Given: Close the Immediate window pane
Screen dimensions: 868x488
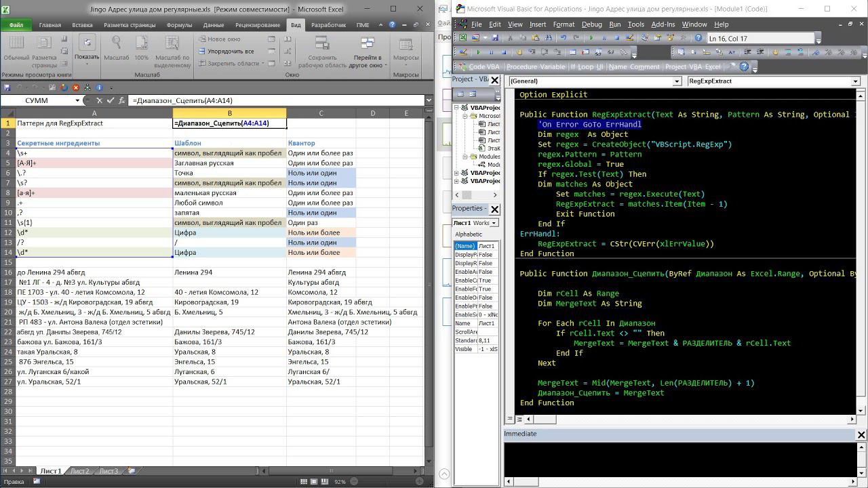Looking at the screenshot, I should click(x=861, y=434).
